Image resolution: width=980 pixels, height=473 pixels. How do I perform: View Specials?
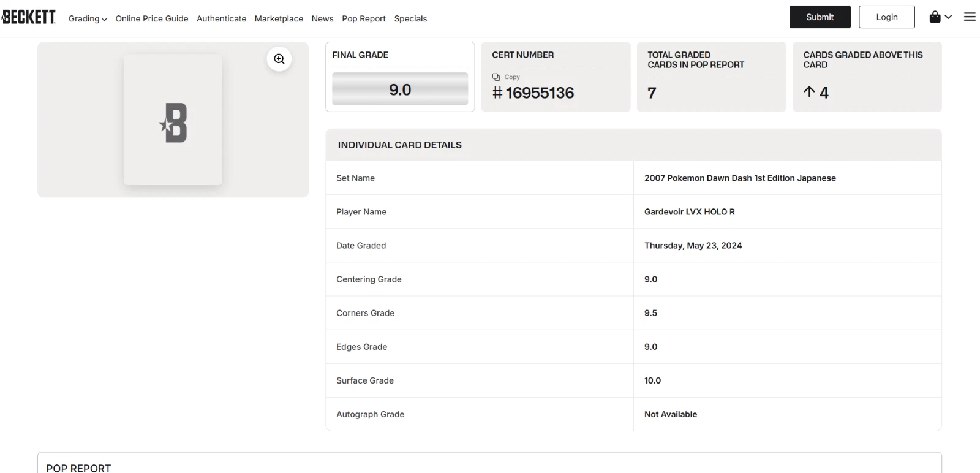tap(410, 18)
